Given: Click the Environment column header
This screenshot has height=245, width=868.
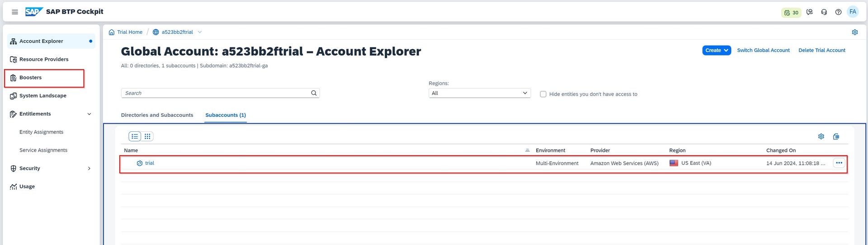Looking at the screenshot, I should tap(550, 150).
